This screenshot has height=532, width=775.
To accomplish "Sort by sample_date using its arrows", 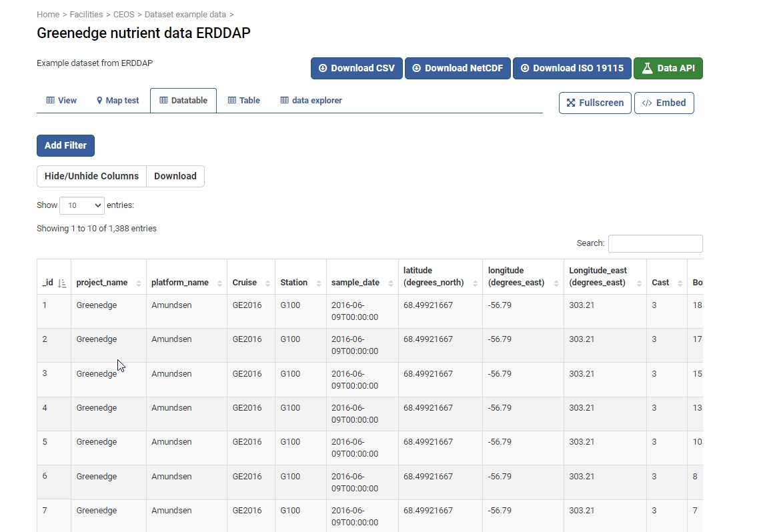I will (x=391, y=283).
